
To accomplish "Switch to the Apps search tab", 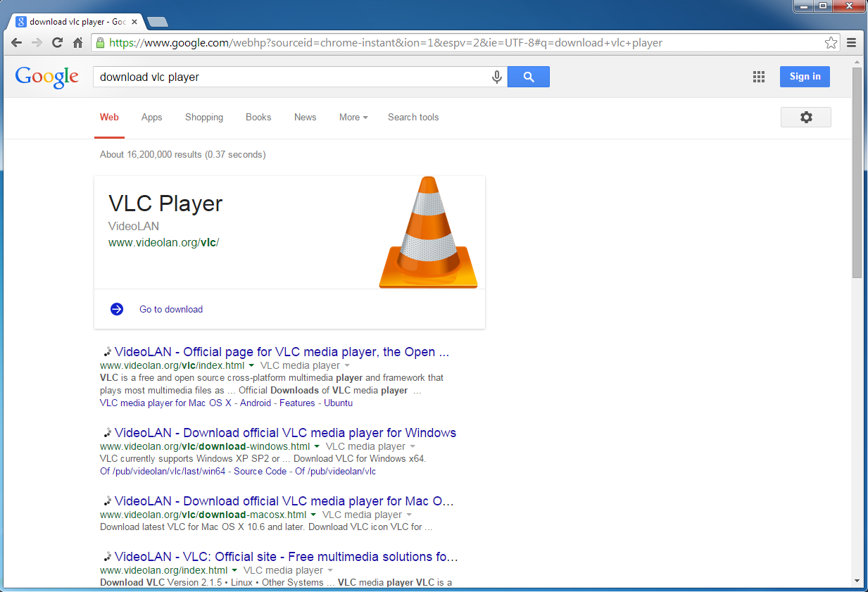I will (151, 118).
